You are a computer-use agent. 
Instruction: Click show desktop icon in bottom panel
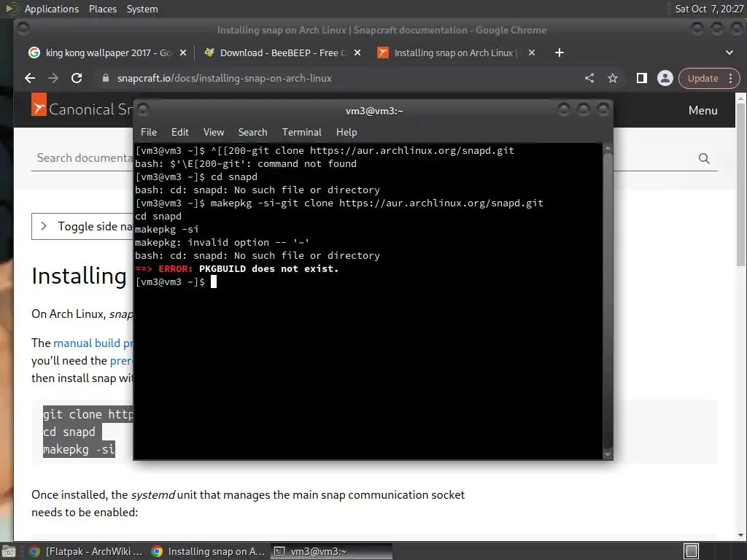[x=8, y=551]
